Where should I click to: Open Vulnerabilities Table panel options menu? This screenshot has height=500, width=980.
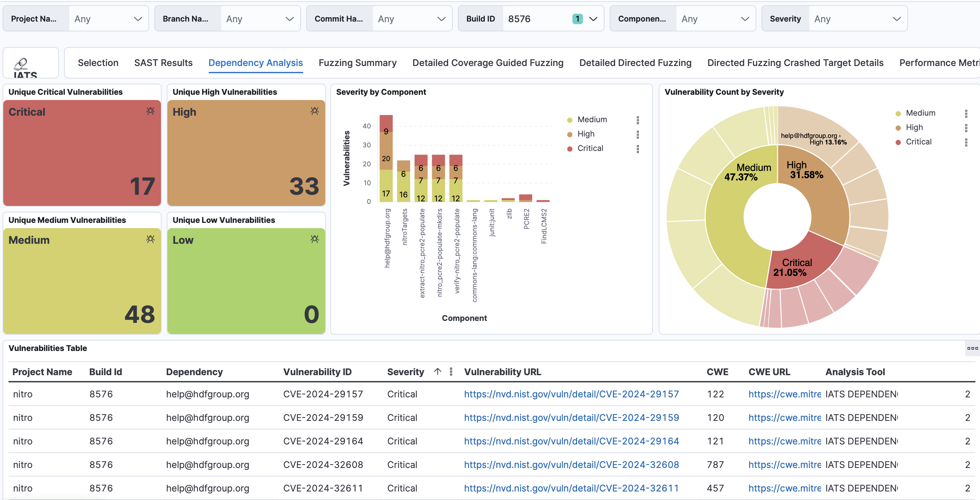pos(972,348)
